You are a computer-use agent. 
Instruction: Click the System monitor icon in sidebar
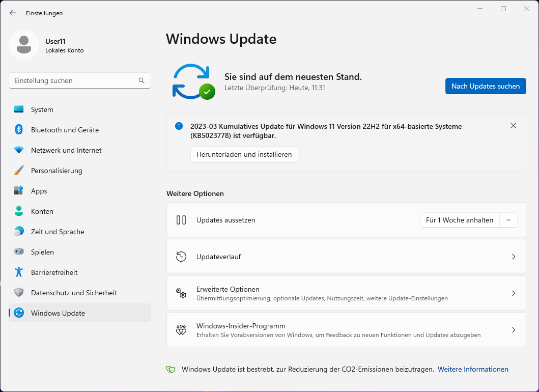click(19, 109)
